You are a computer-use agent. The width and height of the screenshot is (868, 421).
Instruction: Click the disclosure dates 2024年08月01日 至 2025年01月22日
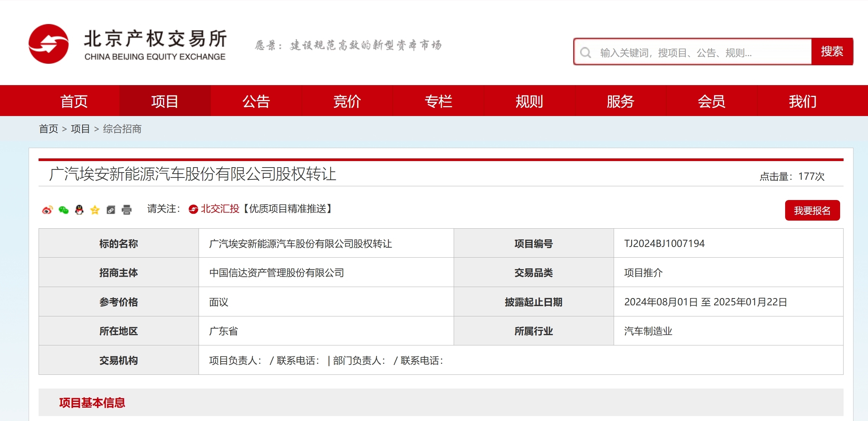click(706, 302)
